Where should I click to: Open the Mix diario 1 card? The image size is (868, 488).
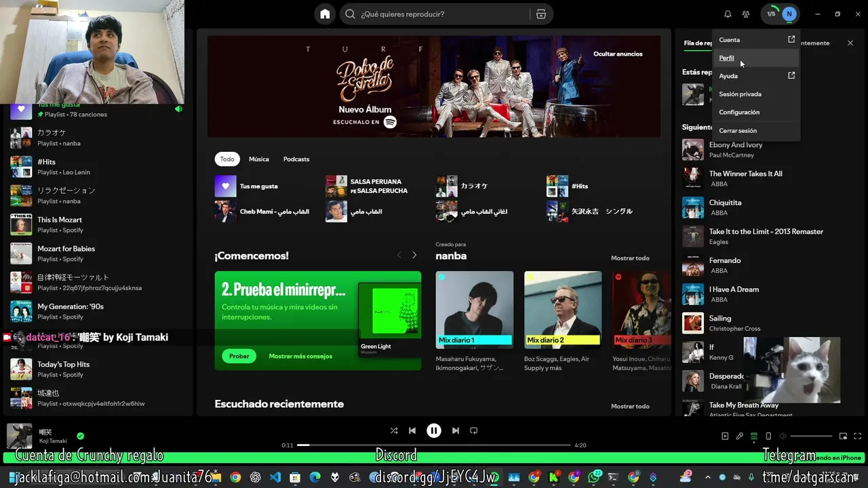point(475,323)
